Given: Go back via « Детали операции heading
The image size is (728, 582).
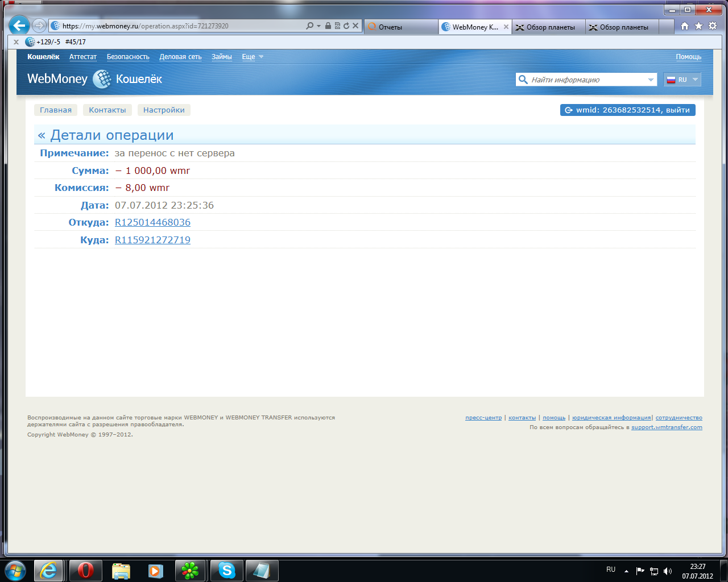Looking at the screenshot, I should coord(106,135).
